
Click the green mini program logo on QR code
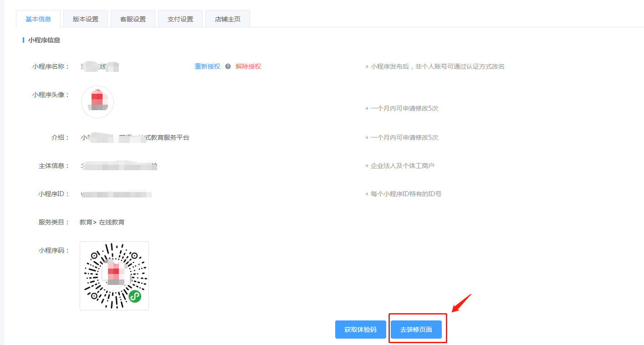click(x=134, y=296)
